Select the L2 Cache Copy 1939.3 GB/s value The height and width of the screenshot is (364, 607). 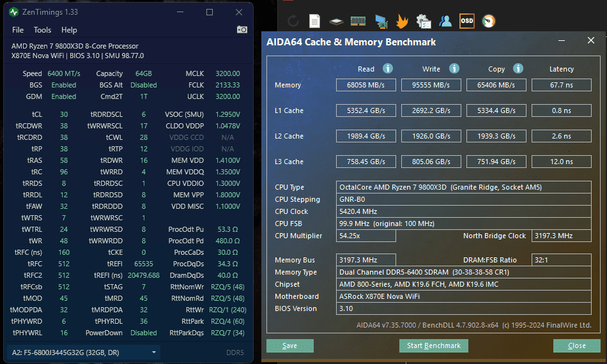tap(496, 136)
